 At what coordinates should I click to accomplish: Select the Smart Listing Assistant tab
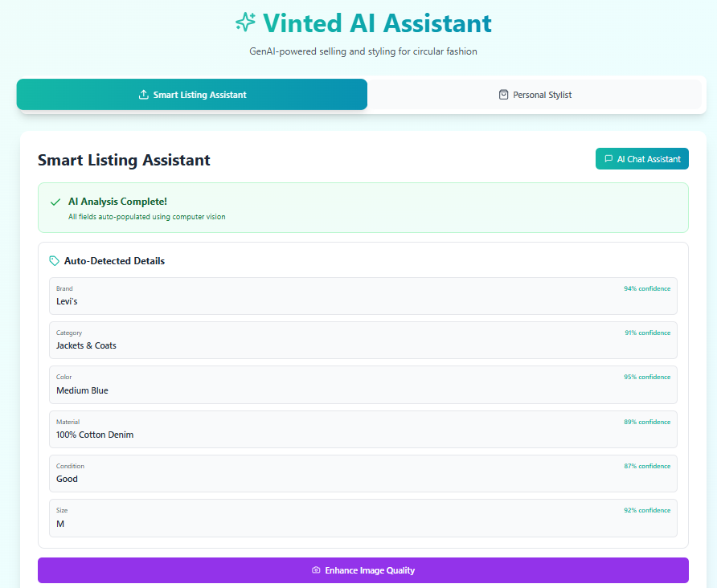(192, 95)
